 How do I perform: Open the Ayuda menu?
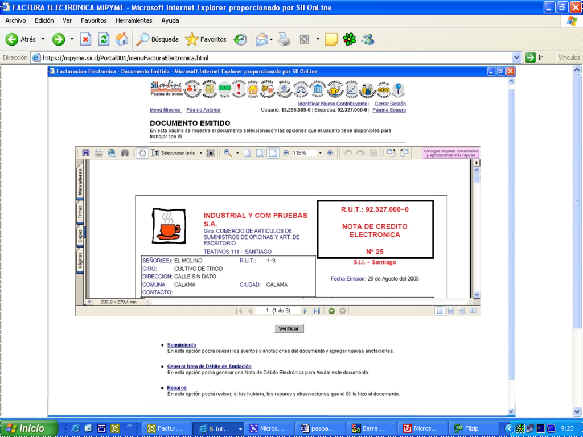pos(170,20)
